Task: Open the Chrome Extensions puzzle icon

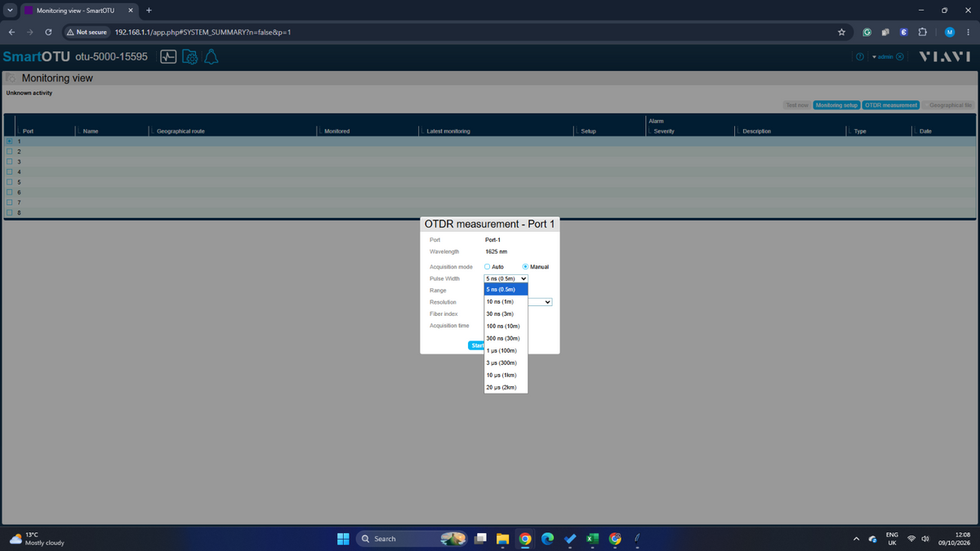Action: click(x=922, y=33)
